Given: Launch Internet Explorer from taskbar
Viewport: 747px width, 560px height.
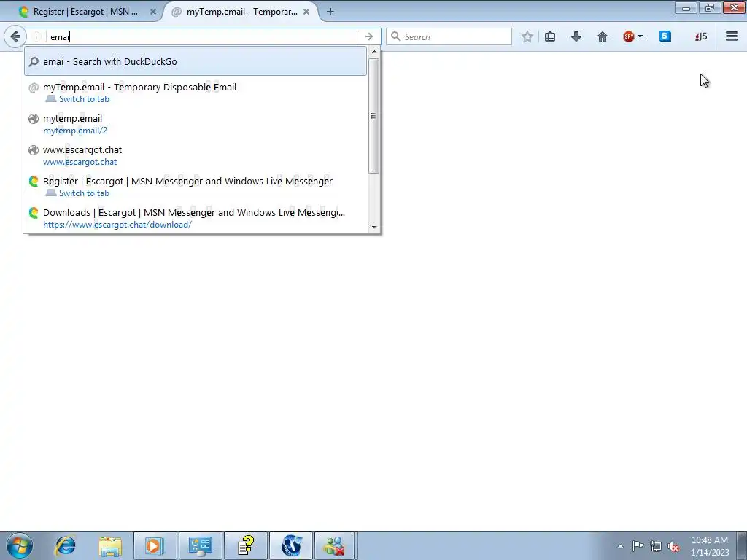Looking at the screenshot, I should pyautogui.click(x=65, y=545).
